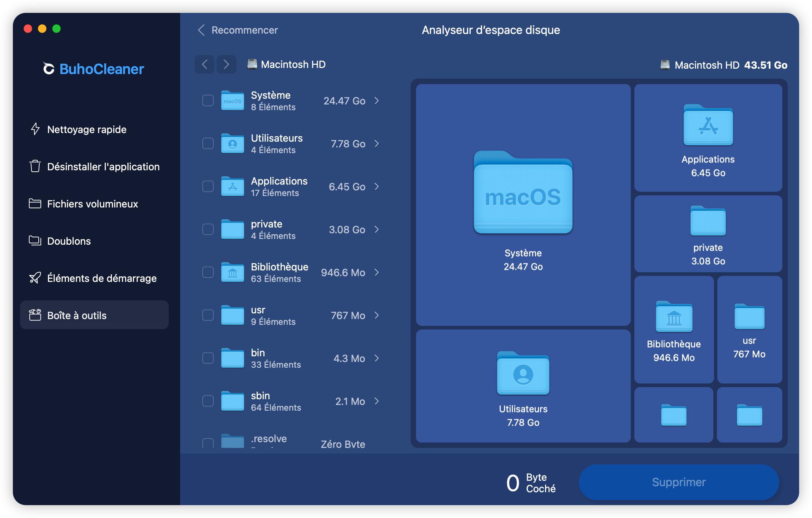Check the usr folder checkbox
The width and height of the screenshot is (812, 518).
pos(208,315)
